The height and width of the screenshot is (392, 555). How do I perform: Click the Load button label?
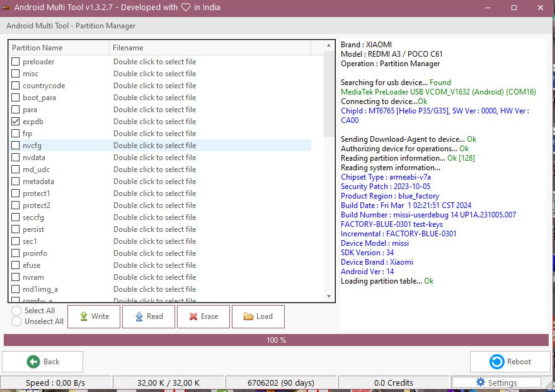point(265,316)
